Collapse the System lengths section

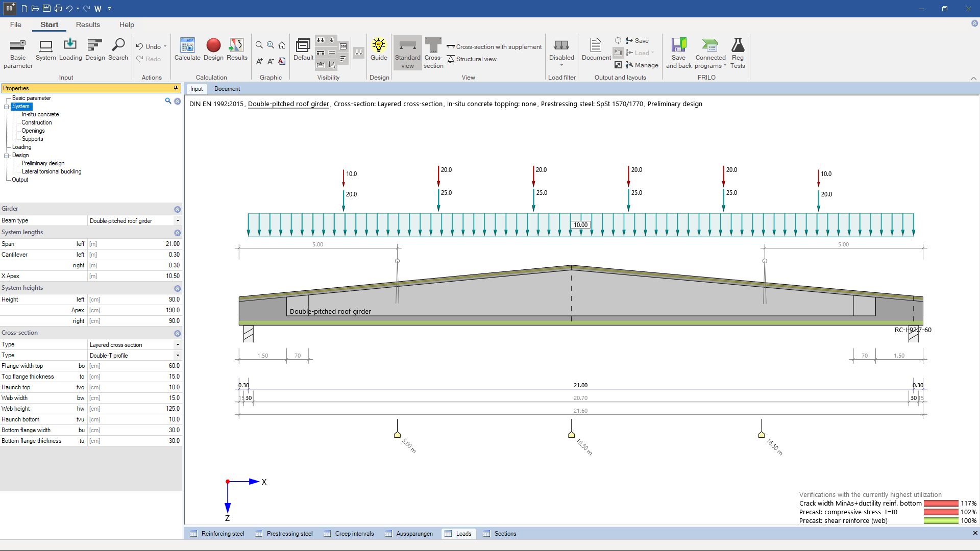[x=177, y=232]
